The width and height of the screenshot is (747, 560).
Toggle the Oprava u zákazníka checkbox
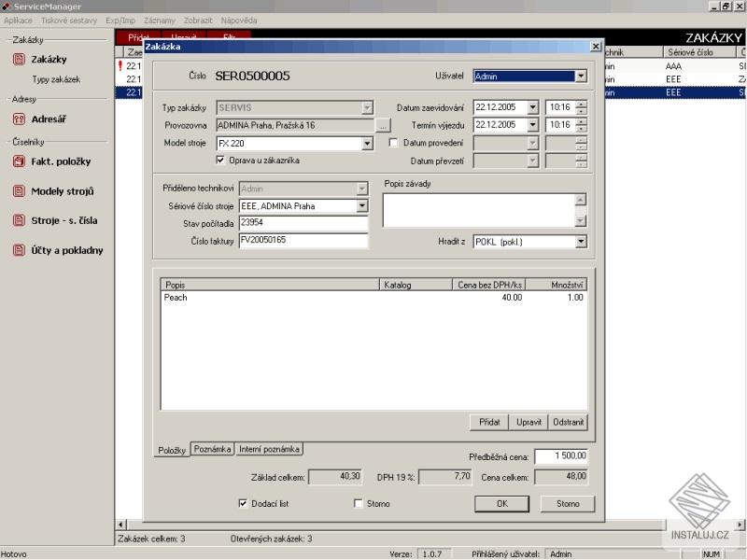coord(220,160)
